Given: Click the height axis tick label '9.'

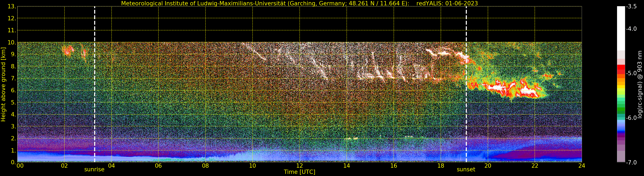Looking at the screenshot, I should coord(13,54).
